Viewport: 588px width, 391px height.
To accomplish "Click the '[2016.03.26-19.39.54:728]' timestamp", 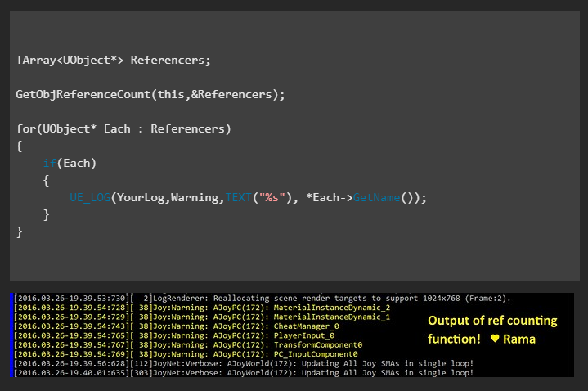I will 71,308.
